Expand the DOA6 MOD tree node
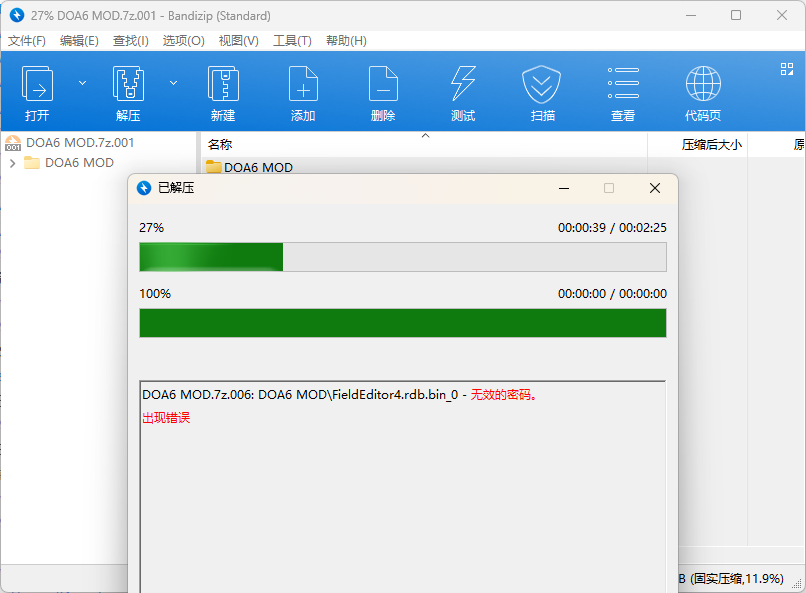 click(x=12, y=163)
